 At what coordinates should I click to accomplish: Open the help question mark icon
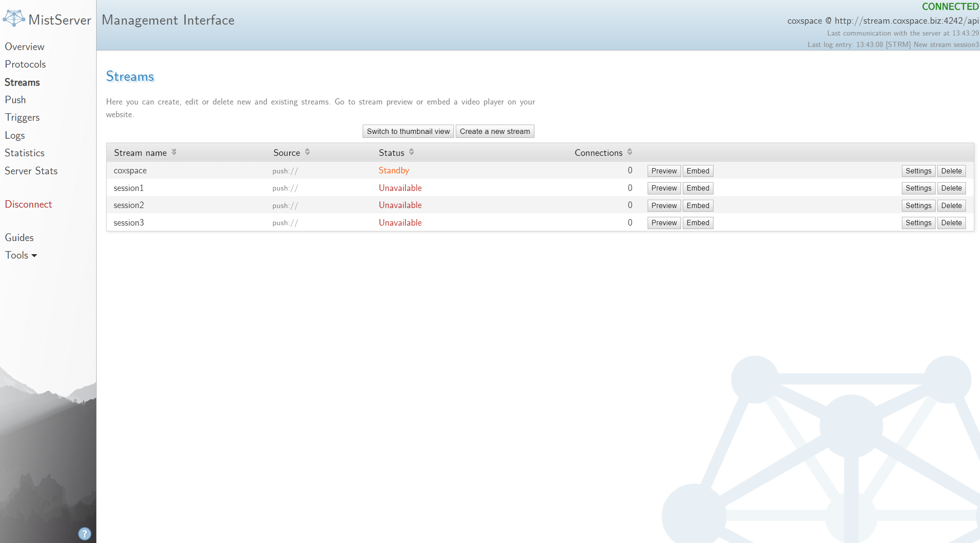click(85, 534)
